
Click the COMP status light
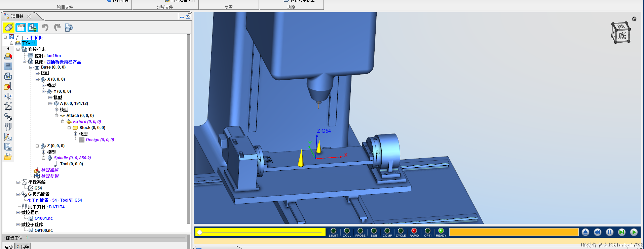point(387,231)
